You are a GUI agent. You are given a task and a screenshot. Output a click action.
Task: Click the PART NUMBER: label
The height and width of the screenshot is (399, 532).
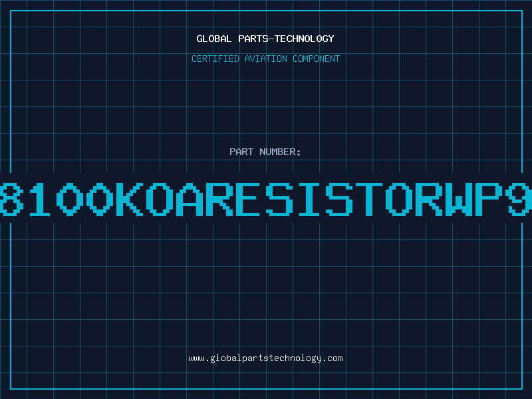point(265,152)
